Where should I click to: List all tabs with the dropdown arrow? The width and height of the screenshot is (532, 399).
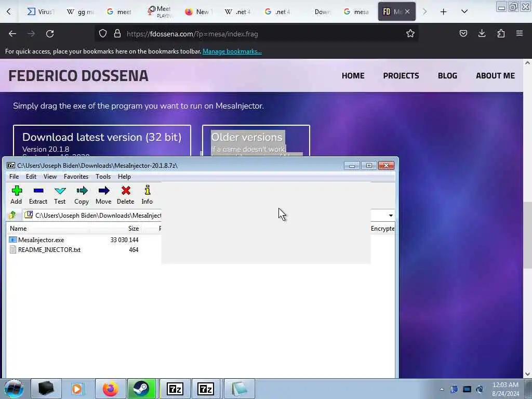(x=464, y=12)
